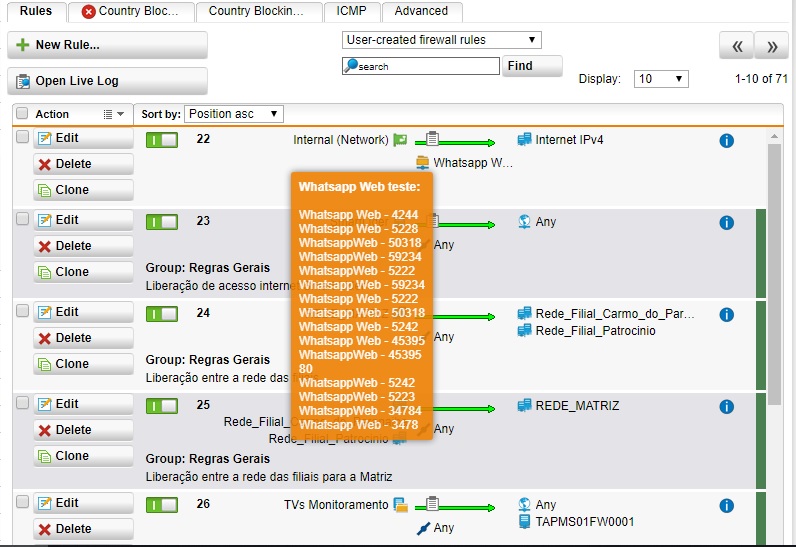796x547 pixels.
Task: Toggle rule 26 on/off switch
Action: (162, 505)
